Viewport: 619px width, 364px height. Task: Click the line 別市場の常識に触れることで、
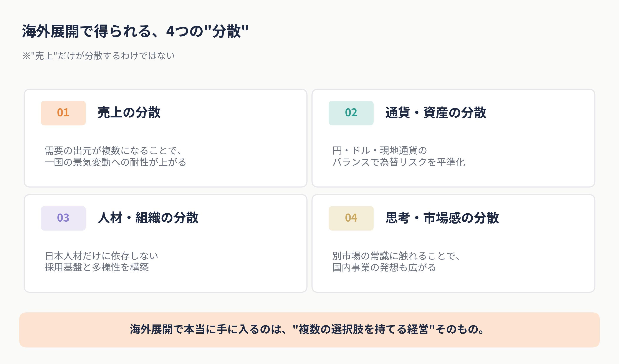(x=396, y=256)
